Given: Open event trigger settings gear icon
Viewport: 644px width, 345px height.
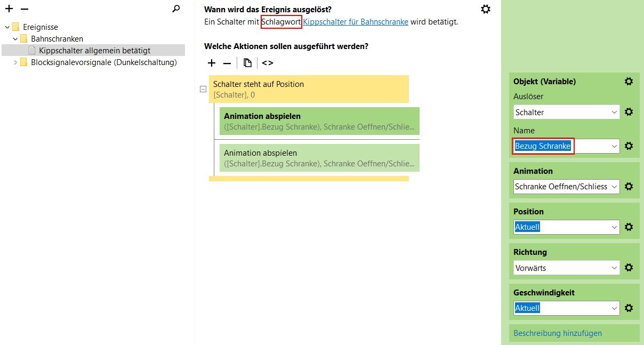Looking at the screenshot, I should [x=486, y=9].
